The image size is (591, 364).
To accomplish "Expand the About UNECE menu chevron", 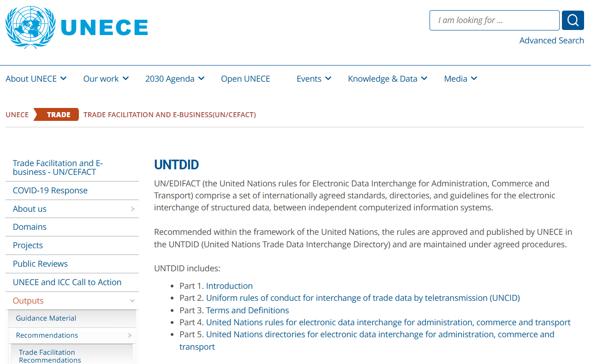I will [x=64, y=78].
